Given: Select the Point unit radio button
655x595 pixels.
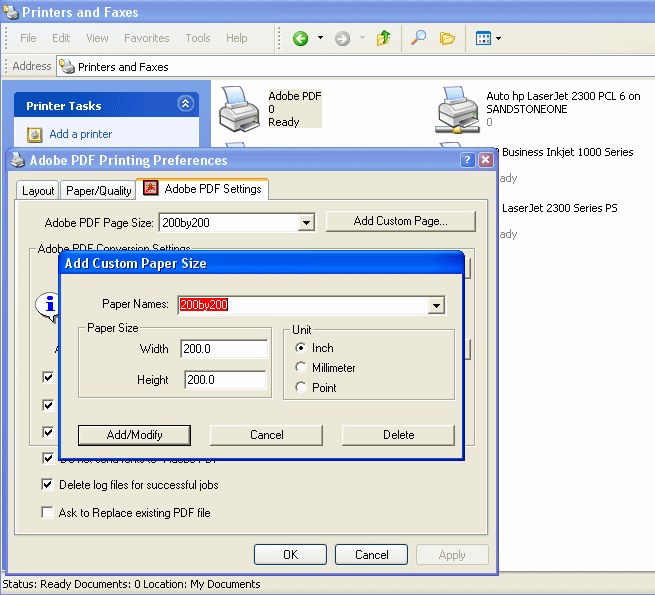Looking at the screenshot, I should click(300, 387).
